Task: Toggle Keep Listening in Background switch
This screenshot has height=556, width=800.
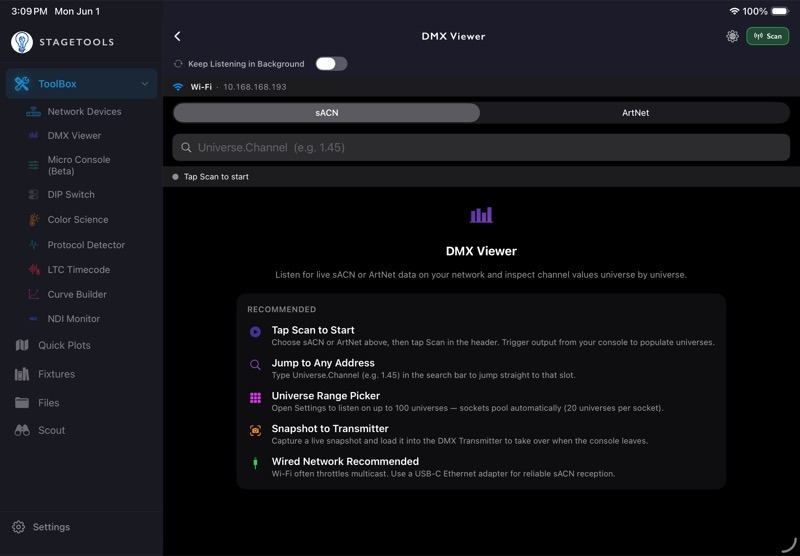Action: click(x=331, y=64)
